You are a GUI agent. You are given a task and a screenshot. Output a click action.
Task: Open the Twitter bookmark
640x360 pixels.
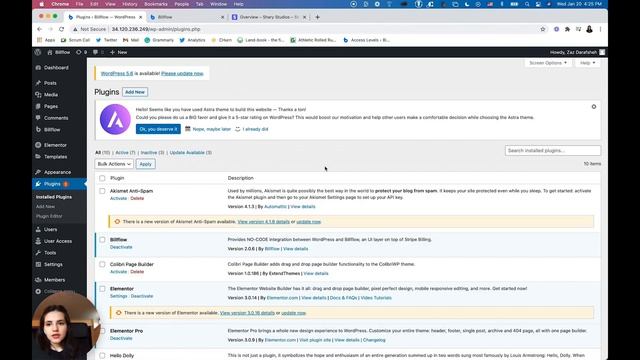[107, 40]
